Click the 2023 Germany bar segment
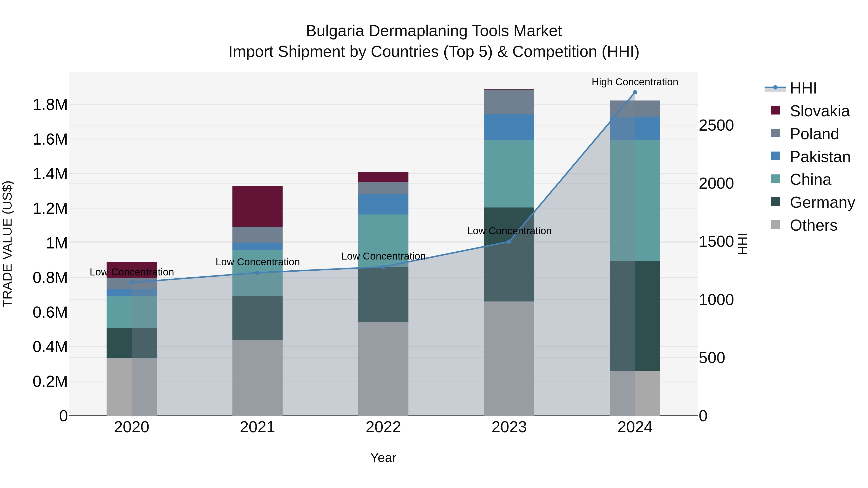Image resolution: width=868 pixels, height=488 pixels. 509,255
